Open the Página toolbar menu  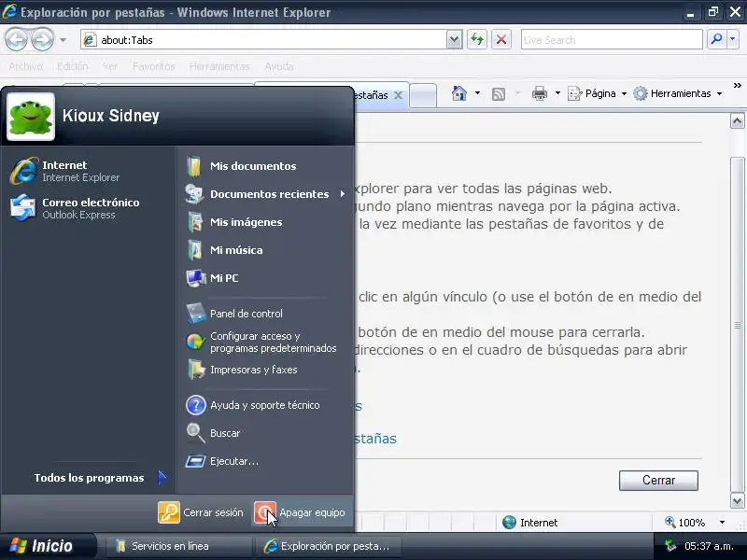(597, 93)
